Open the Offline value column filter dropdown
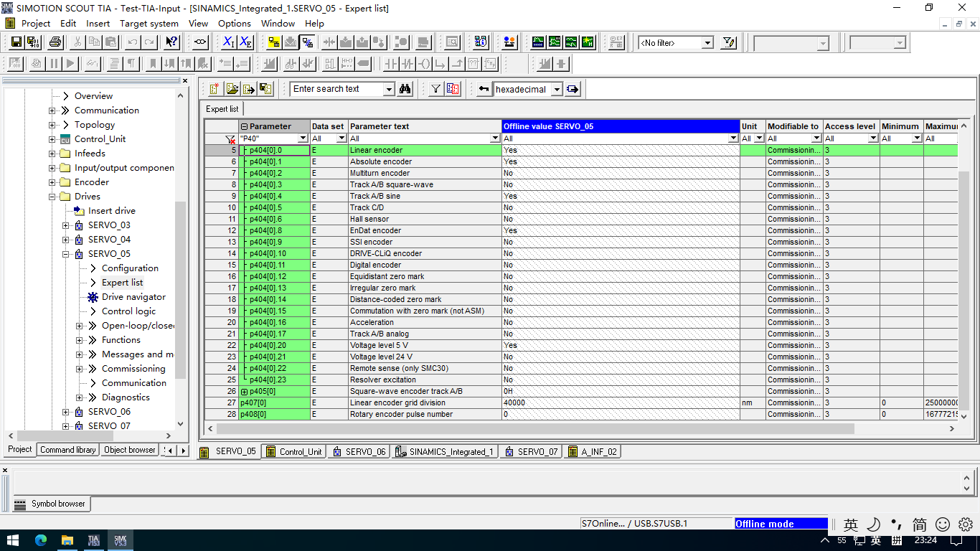The width and height of the screenshot is (980, 551). pos(733,138)
